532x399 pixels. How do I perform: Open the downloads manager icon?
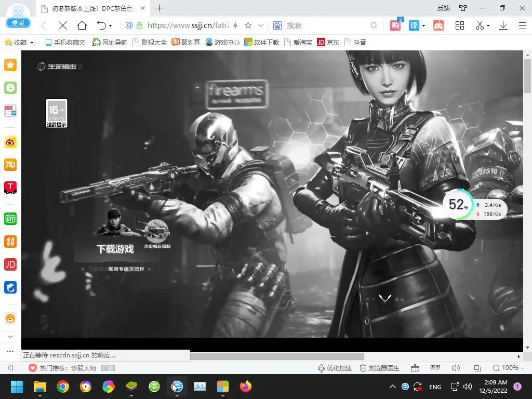[x=503, y=25]
